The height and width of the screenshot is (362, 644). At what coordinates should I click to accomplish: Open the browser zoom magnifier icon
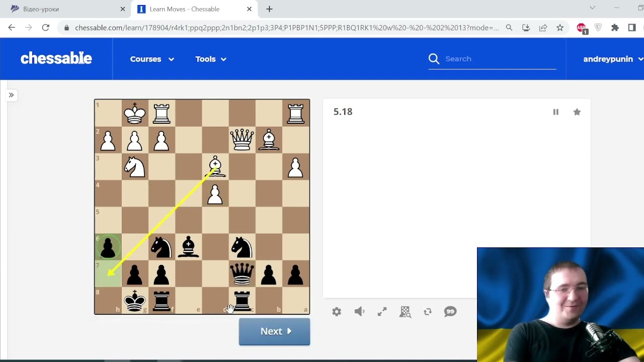coord(509,28)
